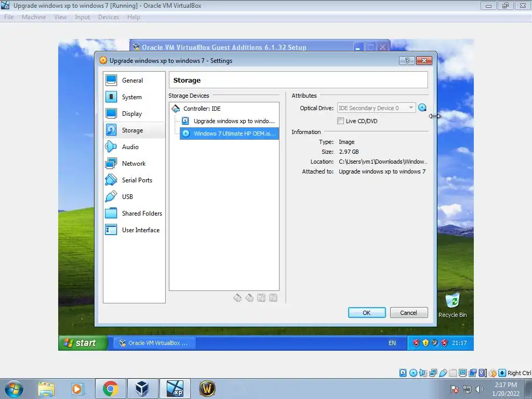Click the network status bar icon
532x399 pixels.
coord(433,373)
